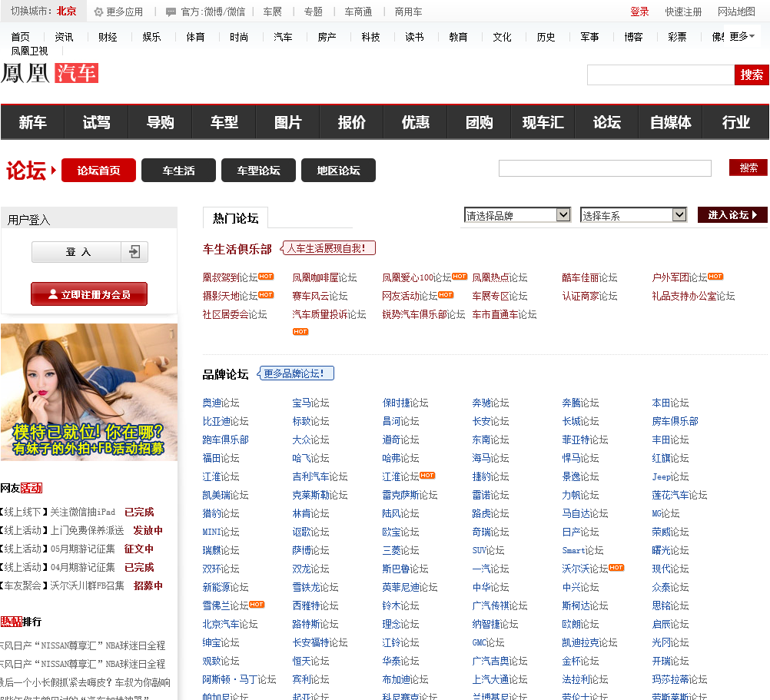This screenshot has height=700, width=770.
Task: Open the 请选择品牌 brand dropdown
Action: pos(517,215)
